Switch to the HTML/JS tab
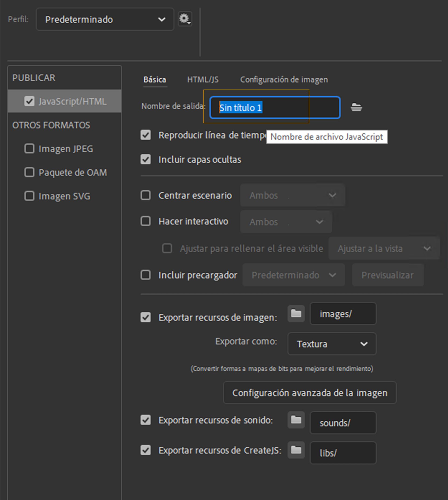The image size is (448, 500). coord(203,79)
